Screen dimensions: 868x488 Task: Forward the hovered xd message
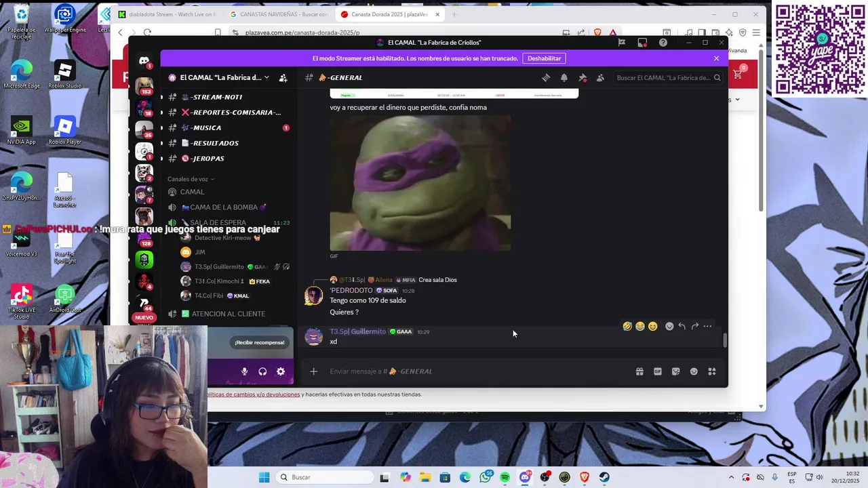click(x=694, y=326)
